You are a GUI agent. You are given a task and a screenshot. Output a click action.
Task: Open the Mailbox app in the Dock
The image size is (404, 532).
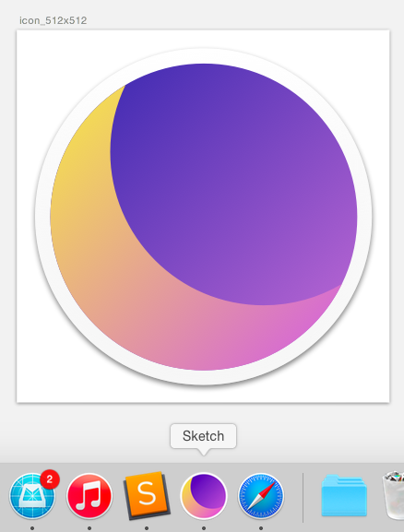click(32, 496)
